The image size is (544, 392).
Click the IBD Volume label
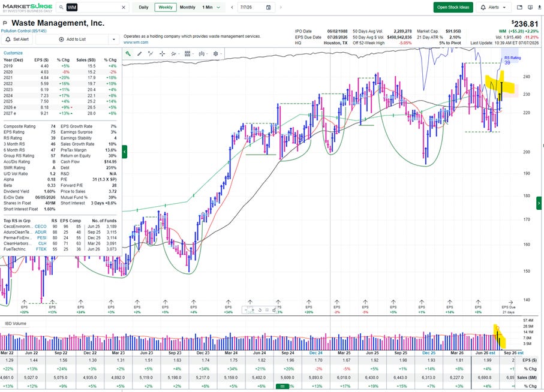[x=16, y=324]
